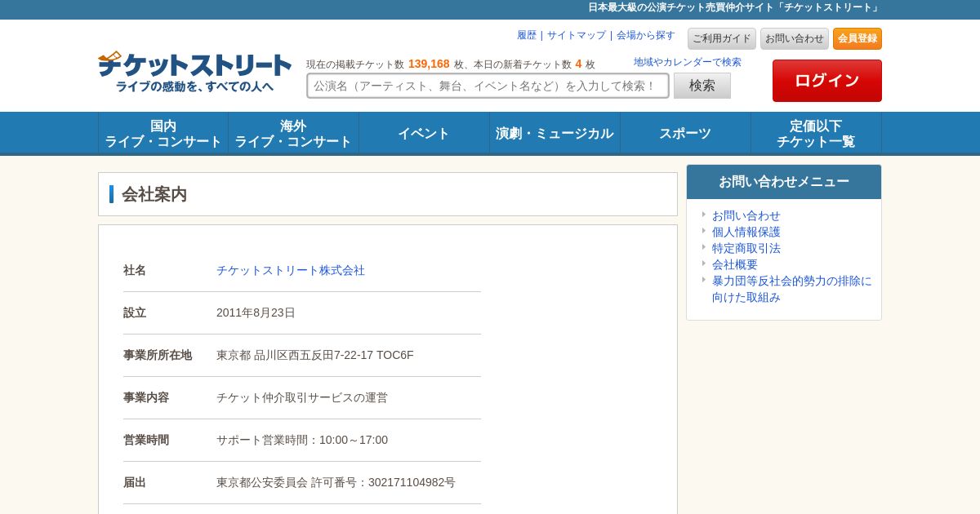Open the 会場から探す link
Viewport: 980px width, 514px height.
click(x=646, y=35)
